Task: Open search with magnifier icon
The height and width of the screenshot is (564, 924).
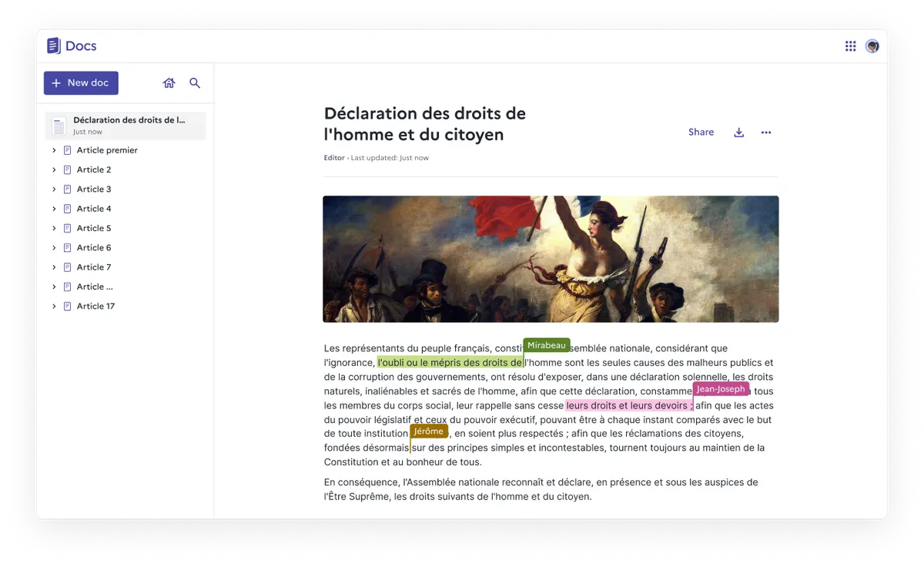Action: pos(195,83)
